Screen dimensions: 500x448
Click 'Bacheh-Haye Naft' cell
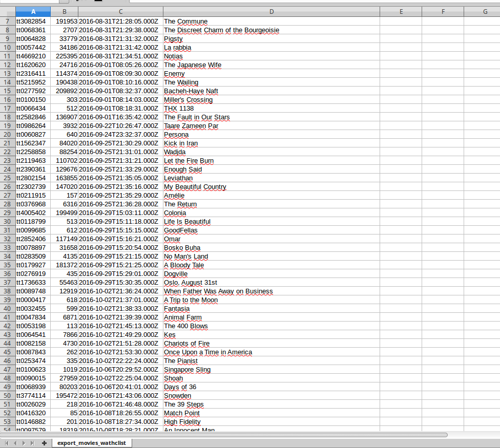point(272,91)
